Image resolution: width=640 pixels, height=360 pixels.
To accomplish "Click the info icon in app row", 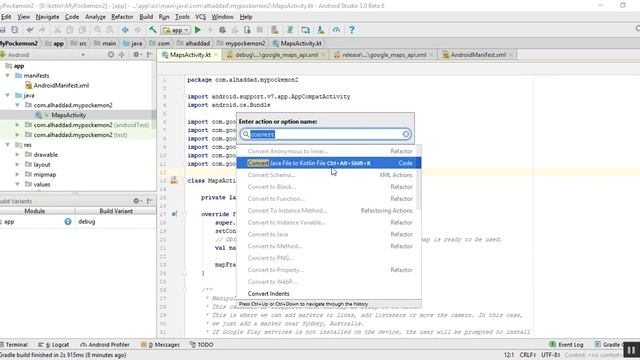I will (68, 222).
